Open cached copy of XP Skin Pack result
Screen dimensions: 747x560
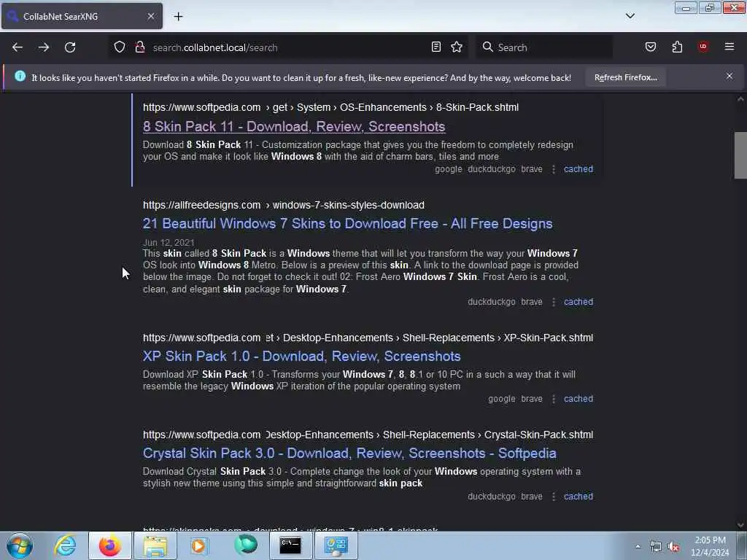pos(578,399)
